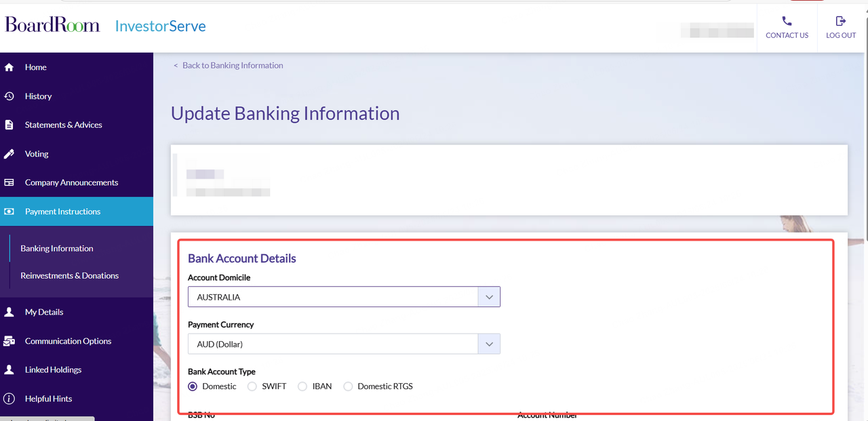Viewport: 868px width, 421px height.
Task: Open Home in the sidebar menu
Action: pos(77,67)
